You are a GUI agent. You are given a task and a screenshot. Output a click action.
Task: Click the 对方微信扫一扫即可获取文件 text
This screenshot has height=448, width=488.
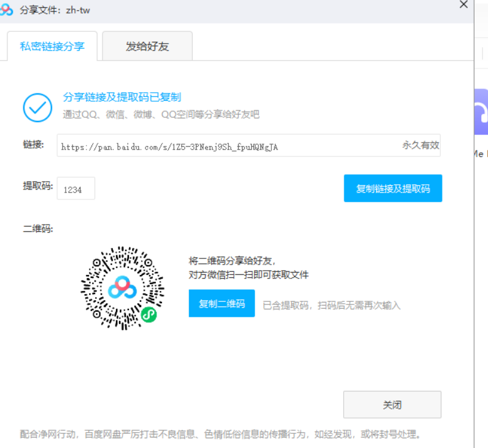[249, 275]
